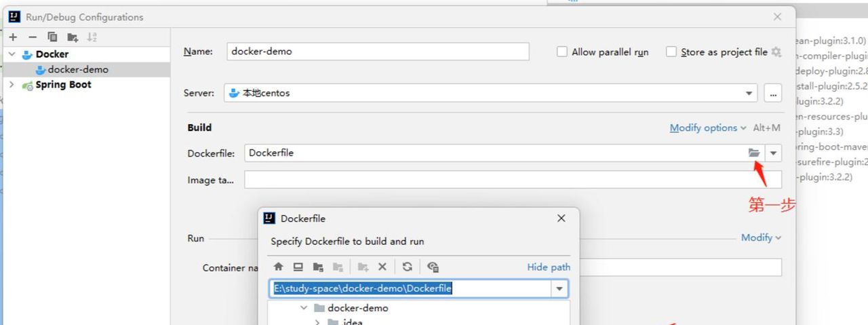Image resolution: width=868 pixels, height=325 pixels.
Task: Jump to project directory in file chooser
Action: pyautogui.click(x=318, y=267)
